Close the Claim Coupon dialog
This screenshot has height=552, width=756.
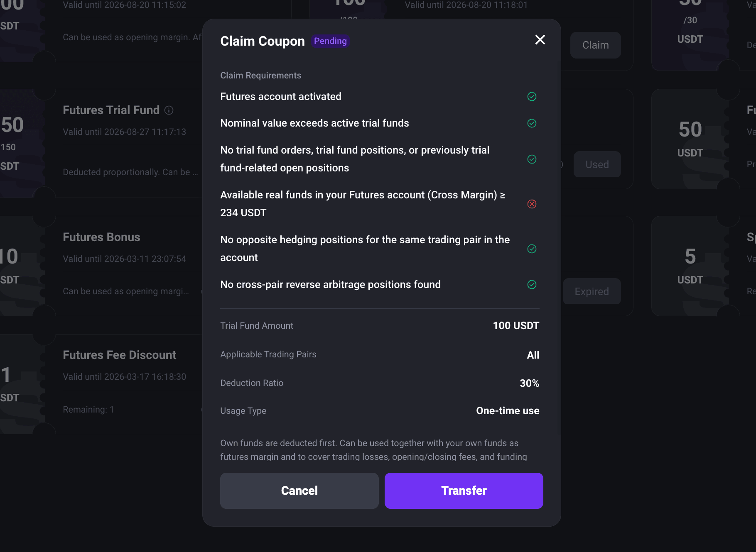pos(540,40)
